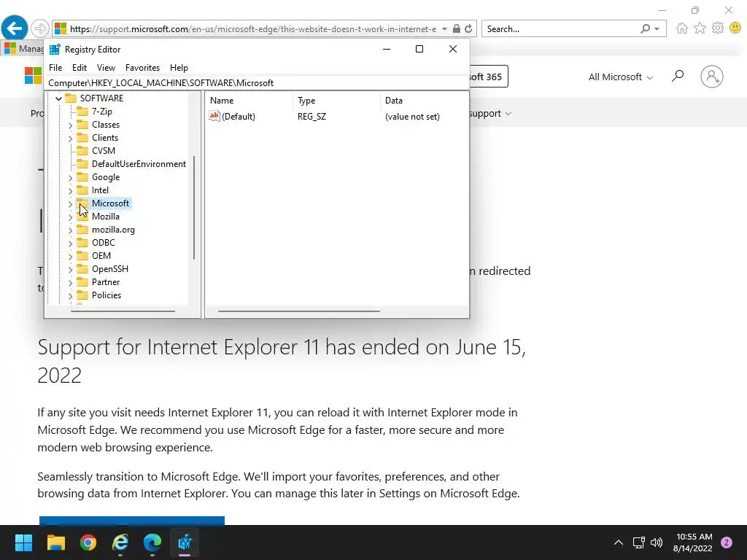747x560 pixels.
Task: Expand the Google key
Action: pyautogui.click(x=71, y=178)
